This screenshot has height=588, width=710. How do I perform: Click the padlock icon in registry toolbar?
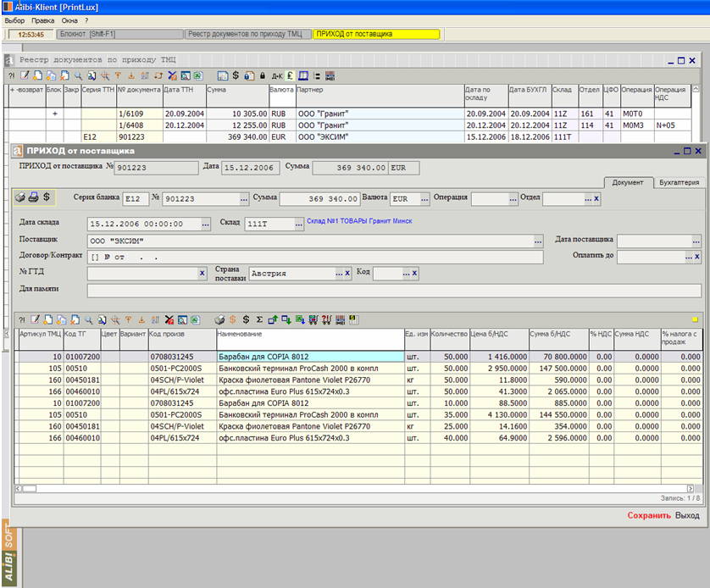[x=262, y=75]
